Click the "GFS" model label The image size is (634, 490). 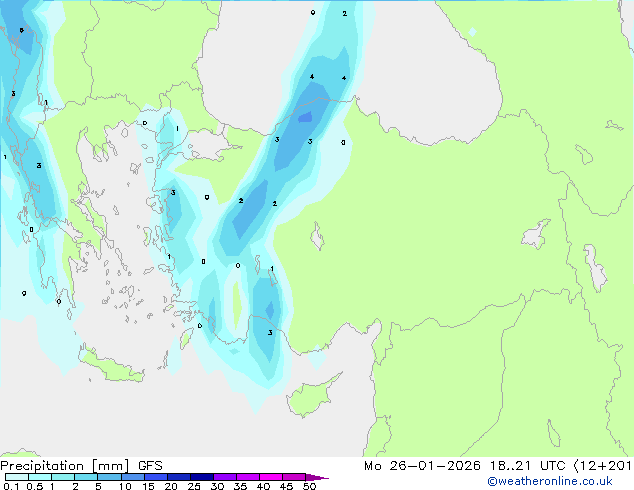150,466
